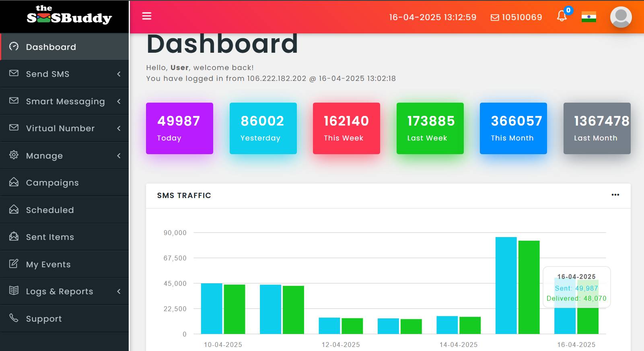644x351 pixels.
Task: Expand Smart Messaging chevron
Action: (119, 101)
